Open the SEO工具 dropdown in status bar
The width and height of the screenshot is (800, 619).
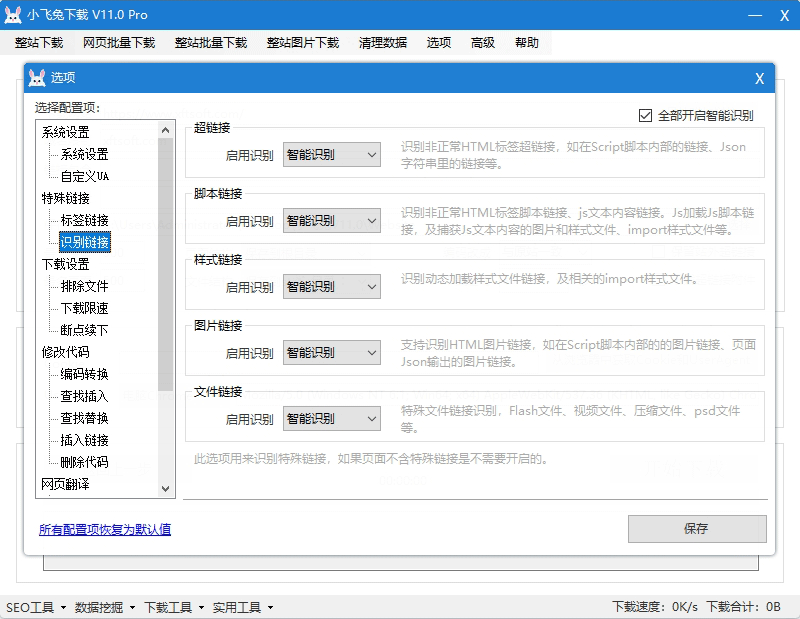(35, 607)
